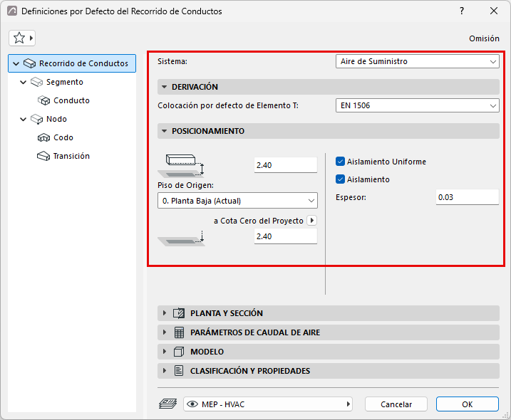This screenshot has width=511, height=420.
Task: Toggle the MEP - HVAC layer eye icon
Action: click(x=192, y=404)
